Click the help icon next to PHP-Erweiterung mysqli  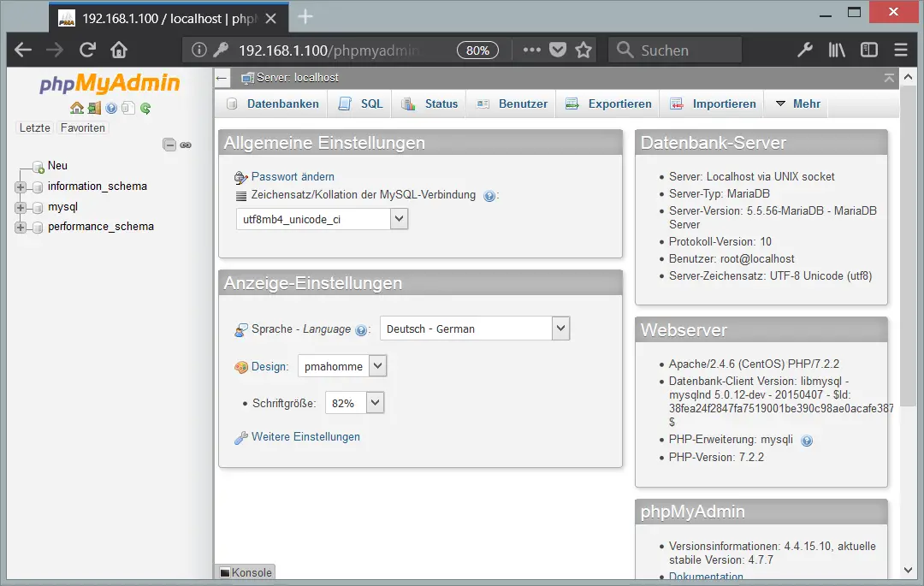coord(807,441)
